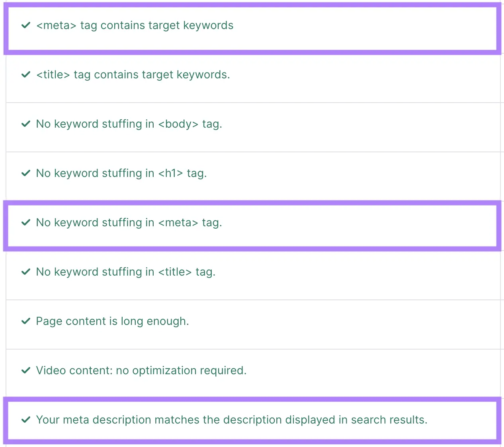Open the meta tag contains keywords row
Image resolution: width=504 pixels, height=447 pixels.
135,25
